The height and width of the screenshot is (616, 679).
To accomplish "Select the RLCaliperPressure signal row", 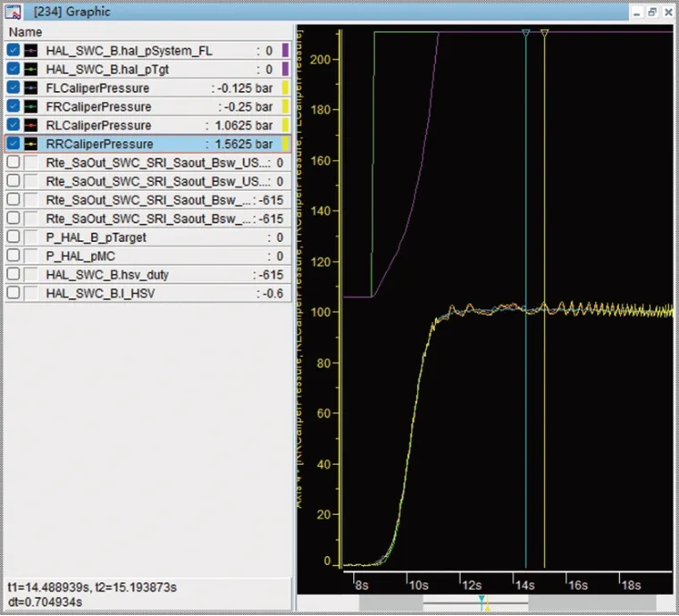I will pos(147,125).
